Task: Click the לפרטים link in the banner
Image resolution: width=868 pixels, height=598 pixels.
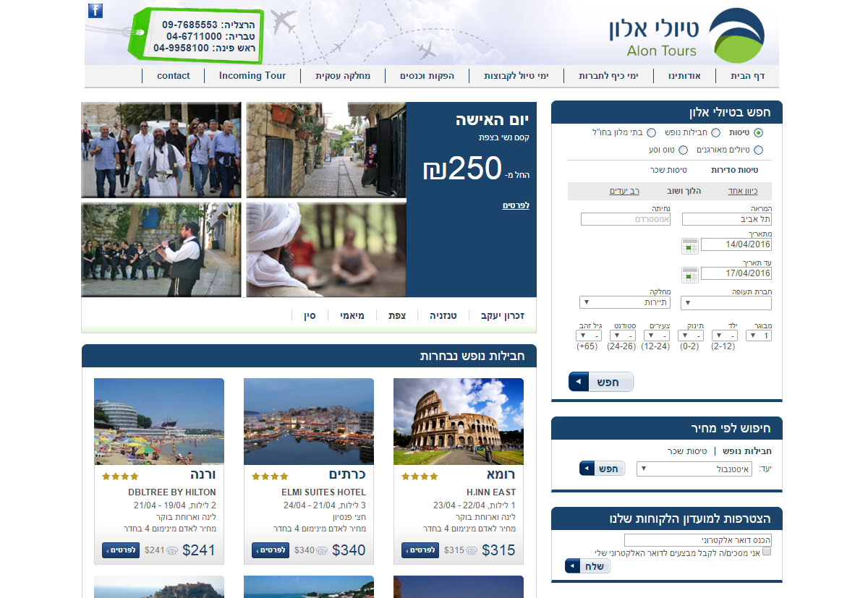Action: click(516, 205)
